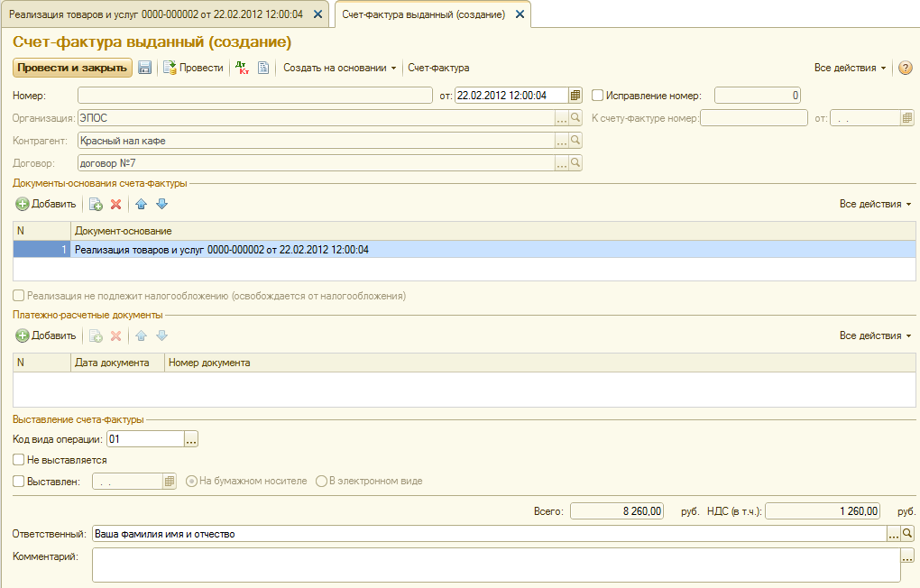
Task: Open the Дт/Кт postings view icon
Action: [x=243, y=68]
